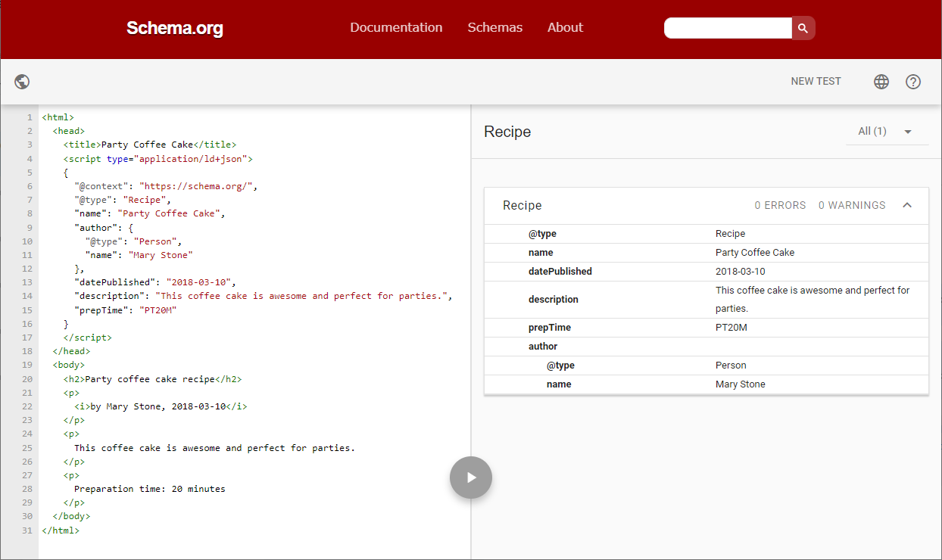Open the language selector globe icon
Image resolution: width=942 pixels, height=560 pixels.
pyautogui.click(x=881, y=82)
